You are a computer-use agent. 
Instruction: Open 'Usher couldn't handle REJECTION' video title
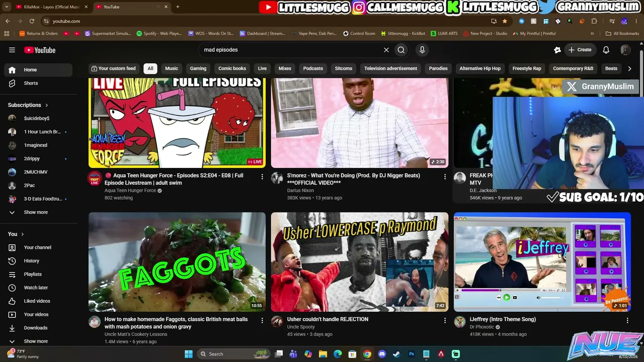(328, 319)
